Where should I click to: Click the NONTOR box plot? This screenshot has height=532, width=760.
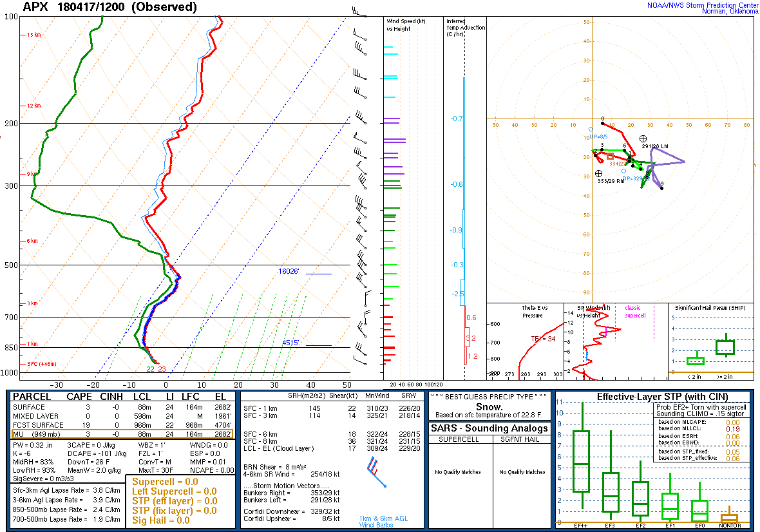[730, 515]
